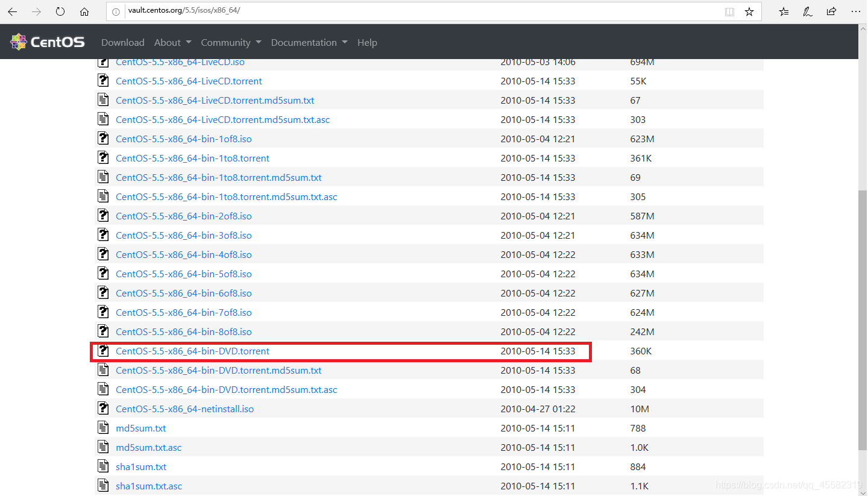Add this page to favorites star

coord(749,11)
